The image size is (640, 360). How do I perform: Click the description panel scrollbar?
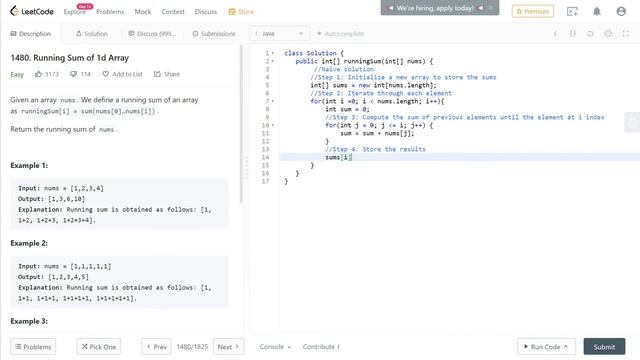(x=241, y=124)
